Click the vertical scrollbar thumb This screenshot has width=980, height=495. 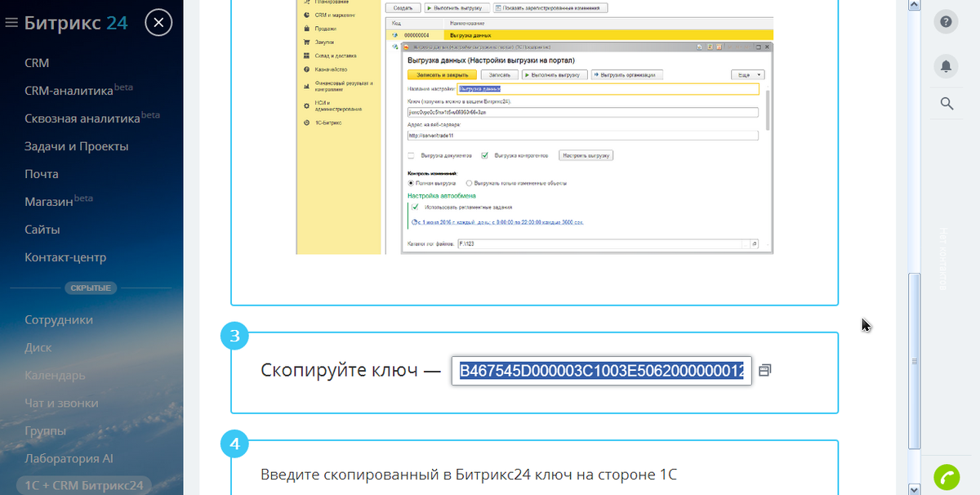pos(915,361)
